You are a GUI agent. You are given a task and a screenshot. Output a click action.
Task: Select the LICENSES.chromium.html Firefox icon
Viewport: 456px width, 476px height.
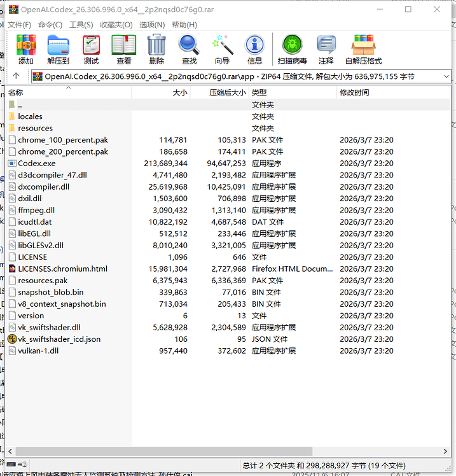pos(12,269)
